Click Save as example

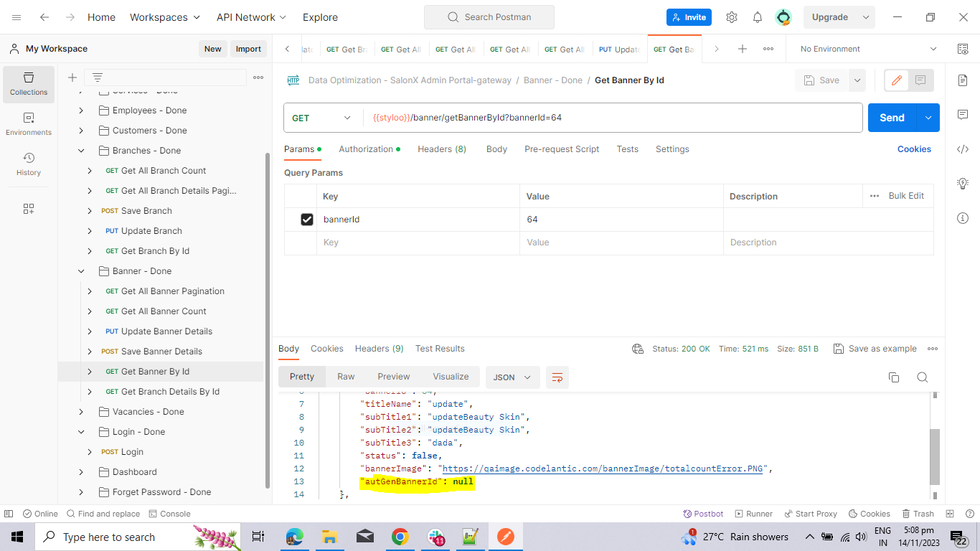[x=875, y=349]
